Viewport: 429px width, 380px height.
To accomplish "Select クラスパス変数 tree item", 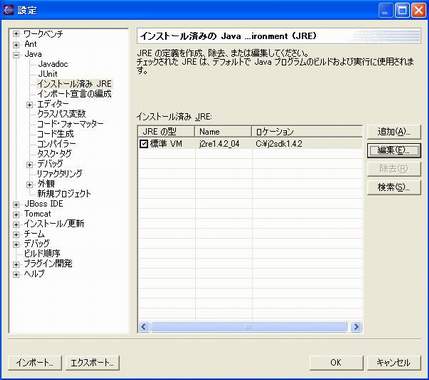I will (x=61, y=114).
